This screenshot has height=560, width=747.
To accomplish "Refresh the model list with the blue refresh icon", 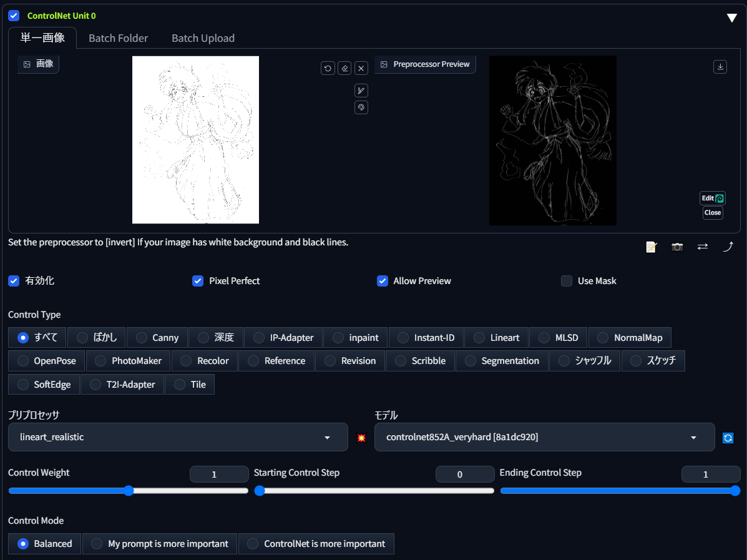I will pos(728,438).
